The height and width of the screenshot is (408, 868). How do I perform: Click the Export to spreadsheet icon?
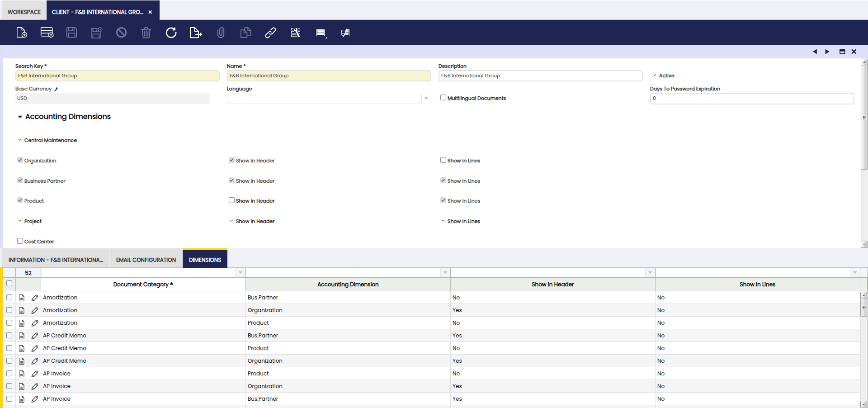[195, 33]
